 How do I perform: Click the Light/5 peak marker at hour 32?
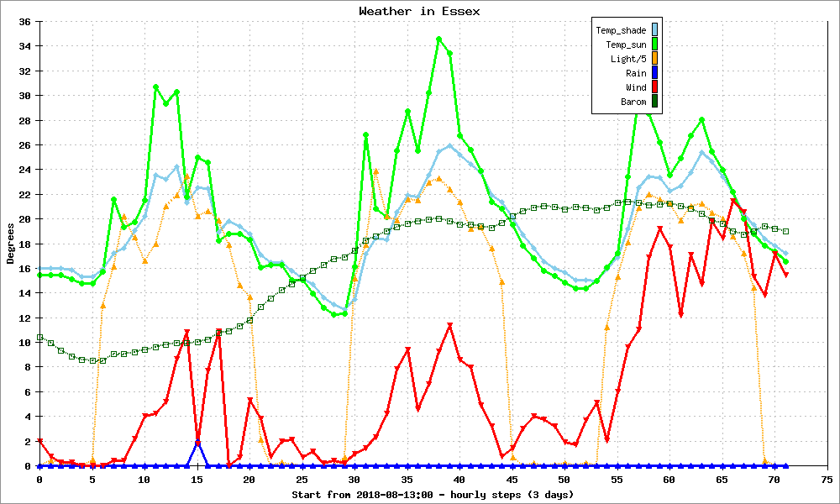(376, 171)
